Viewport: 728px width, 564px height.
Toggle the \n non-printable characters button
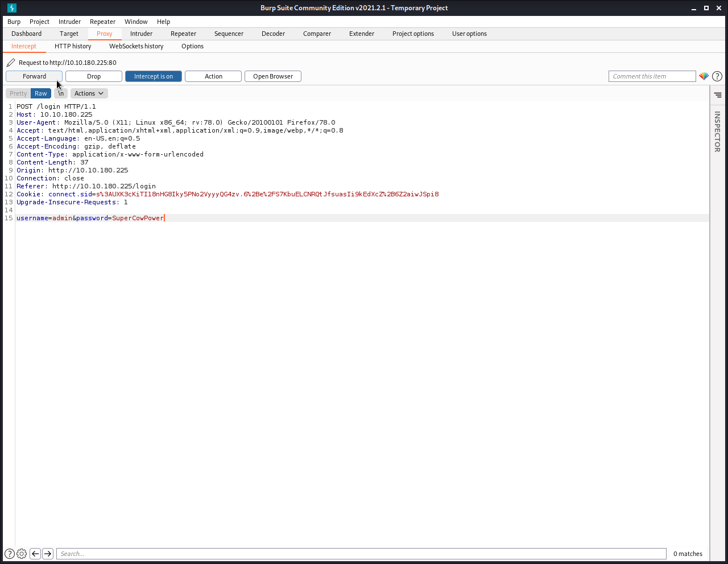(61, 93)
